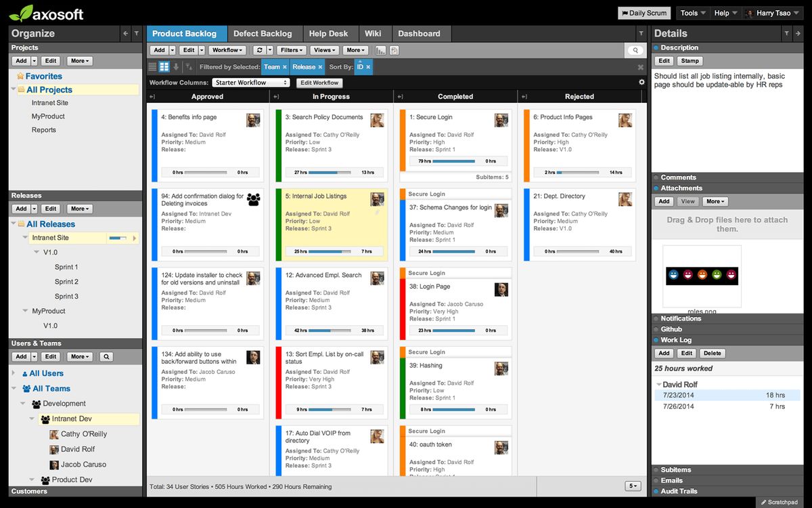The height and width of the screenshot is (508, 812).
Task: Remove the Team filter chip
Action: 284,66
